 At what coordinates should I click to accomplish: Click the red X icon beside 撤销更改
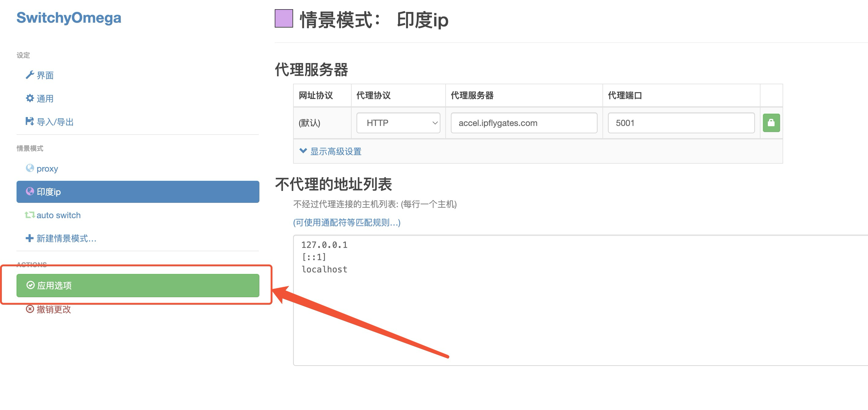coord(30,309)
